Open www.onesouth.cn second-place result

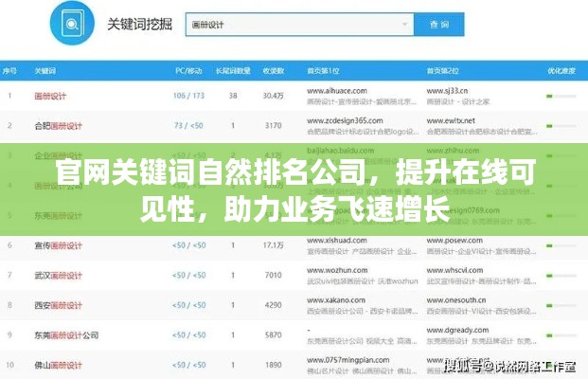click(458, 300)
